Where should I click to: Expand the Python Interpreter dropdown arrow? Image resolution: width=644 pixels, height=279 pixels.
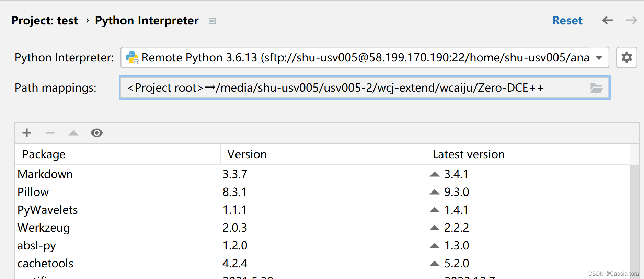click(x=599, y=58)
